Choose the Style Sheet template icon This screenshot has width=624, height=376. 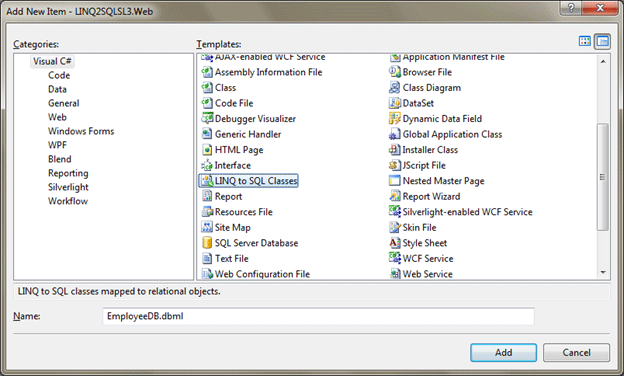[x=394, y=243]
